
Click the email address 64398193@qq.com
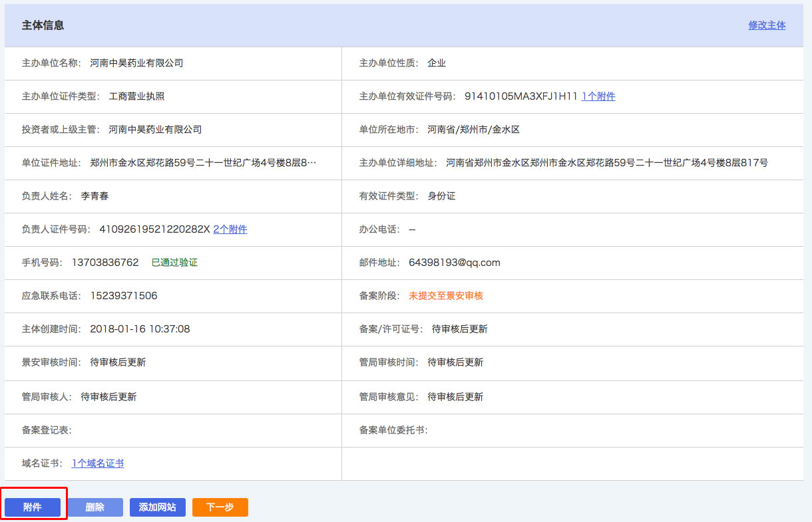point(455,263)
